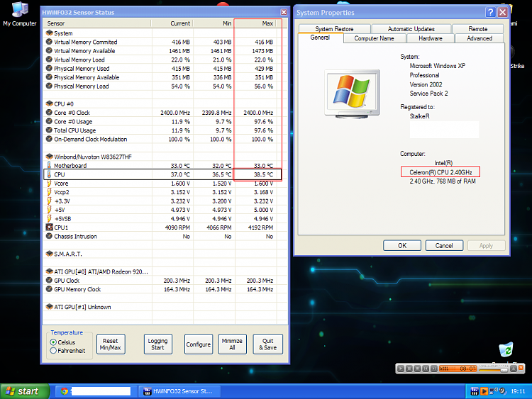The image size is (532, 399).
Task: Click the GPU Clock row icon
Action: (x=49, y=281)
